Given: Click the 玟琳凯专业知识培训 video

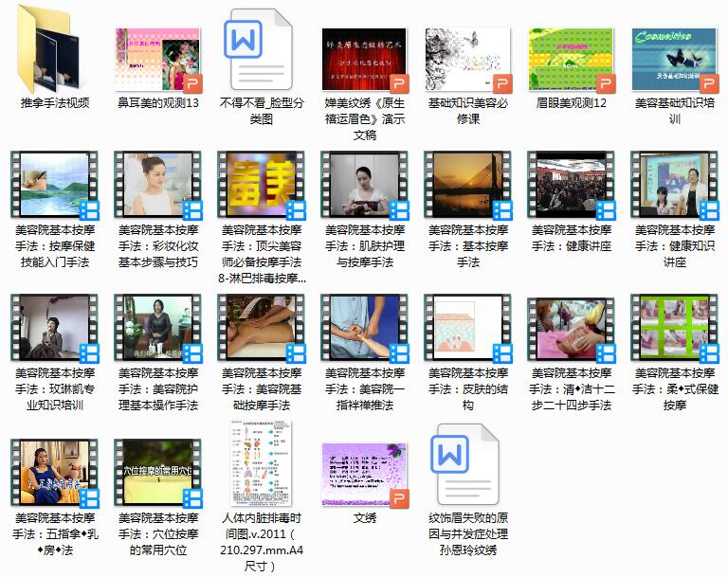Looking at the screenshot, I should (x=54, y=328).
